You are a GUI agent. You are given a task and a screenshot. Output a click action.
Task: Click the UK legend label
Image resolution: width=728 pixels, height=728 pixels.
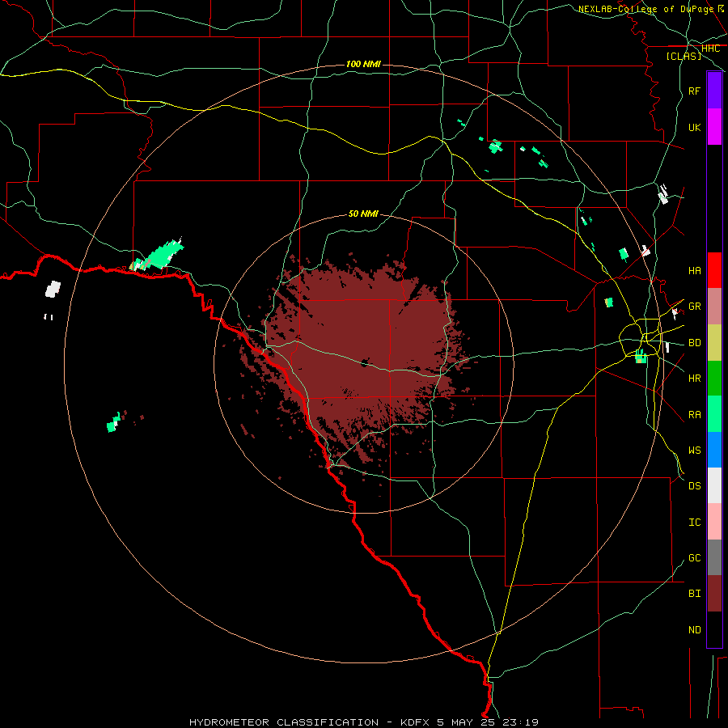click(x=694, y=127)
